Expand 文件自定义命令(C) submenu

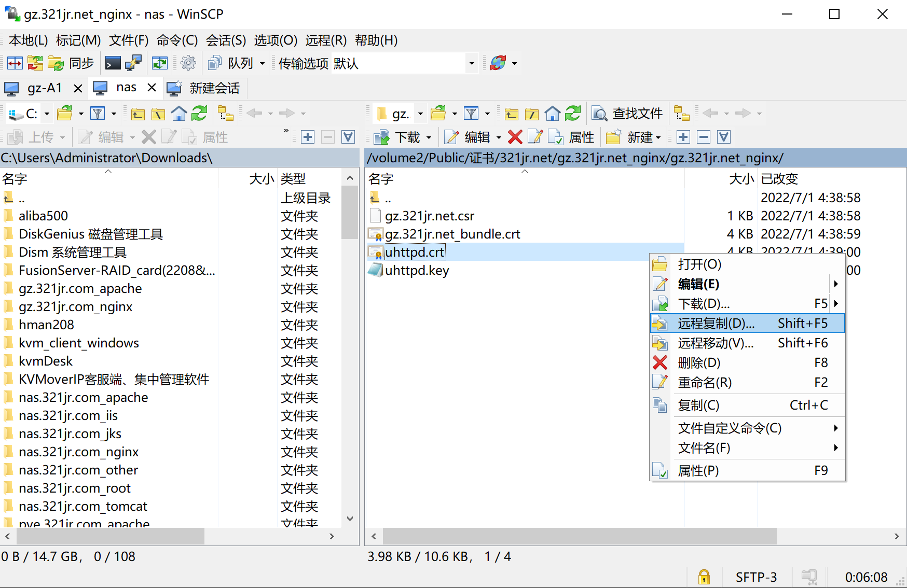tap(747, 428)
